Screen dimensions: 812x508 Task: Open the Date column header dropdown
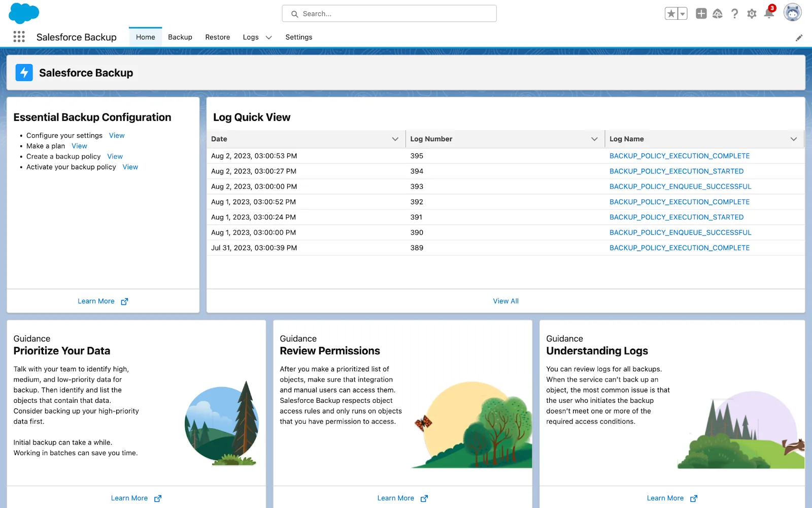(396, 139)
